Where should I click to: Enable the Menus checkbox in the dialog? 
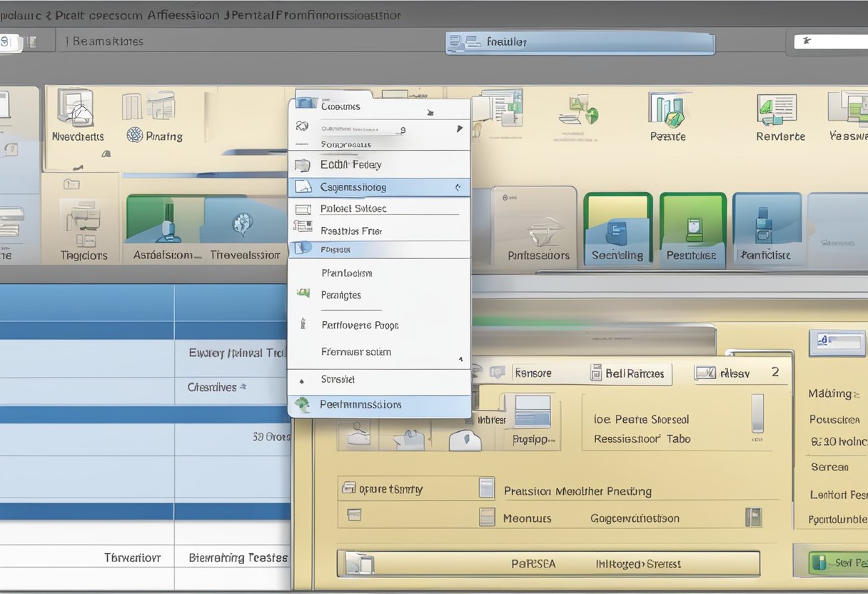tap(488, 517)
